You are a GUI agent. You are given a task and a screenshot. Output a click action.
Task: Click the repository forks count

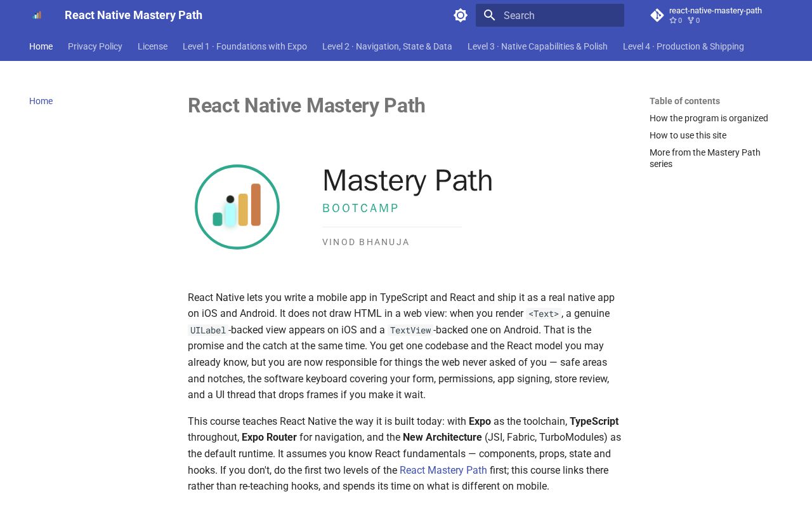694,20
